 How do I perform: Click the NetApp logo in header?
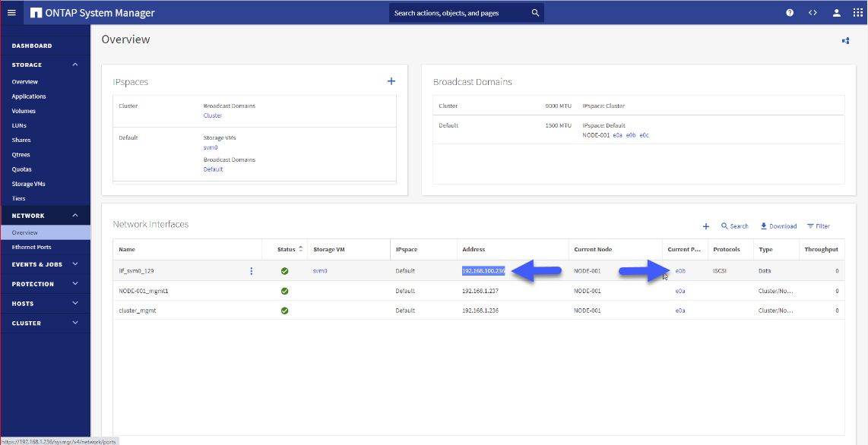36,13
